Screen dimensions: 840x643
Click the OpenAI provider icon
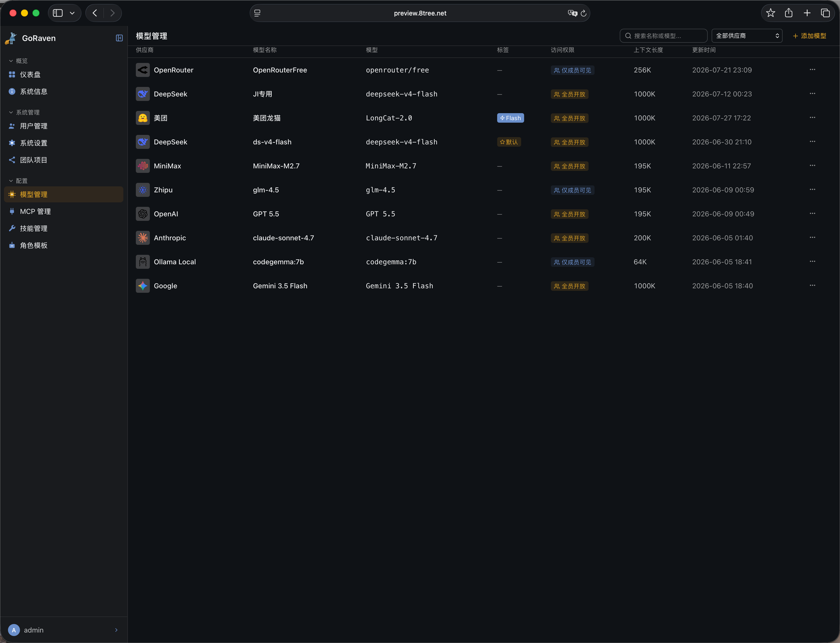pos(143,214)
